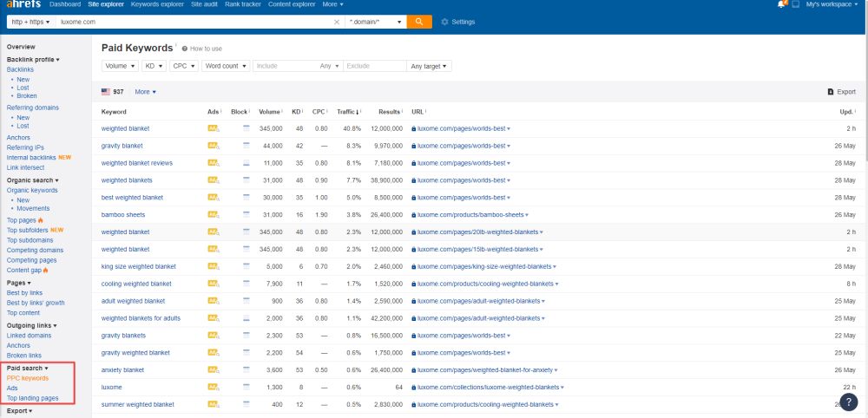Screen dimensions: 868x418
Task: Clear the luxome.com search field
Action: (x=337, y=22)
